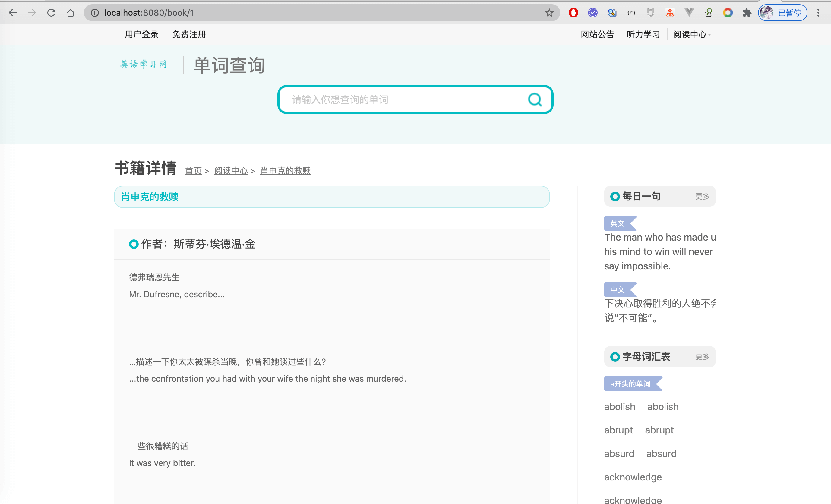The height and width of the screenshot is (504, 831).
Task: Open 听力学习 navigation item
Action: (x=643, y=34)
